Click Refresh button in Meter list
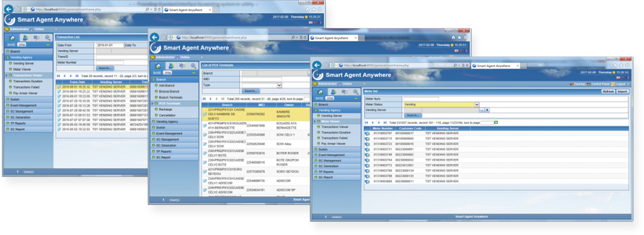This screenshot has height=235, width=644. coord(608,92)
